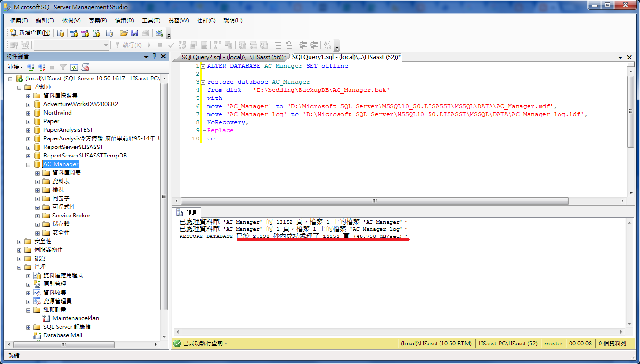This screenshot has height=364, width=640.
Task: Expand the Northwind database node
Action: tap(28, 113)
